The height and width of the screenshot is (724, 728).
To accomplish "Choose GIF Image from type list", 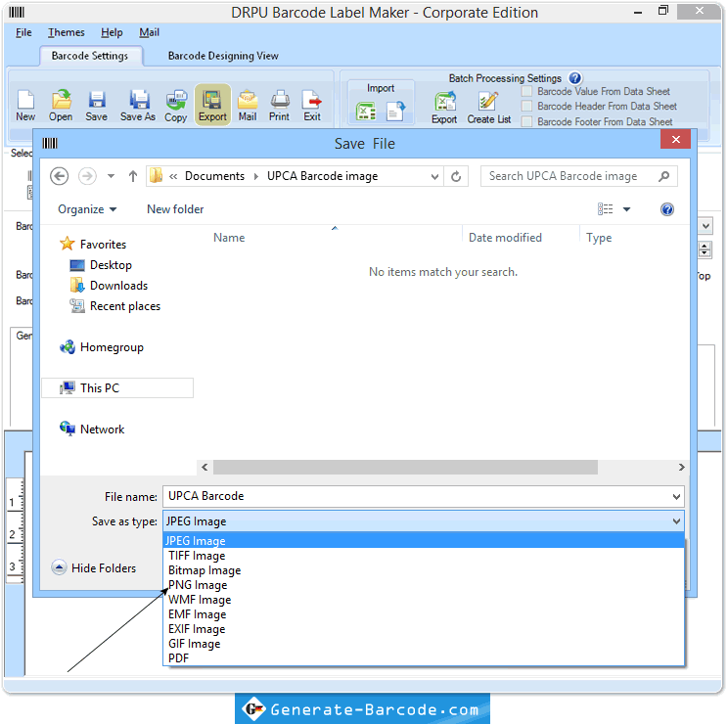I will coord(424,644).
